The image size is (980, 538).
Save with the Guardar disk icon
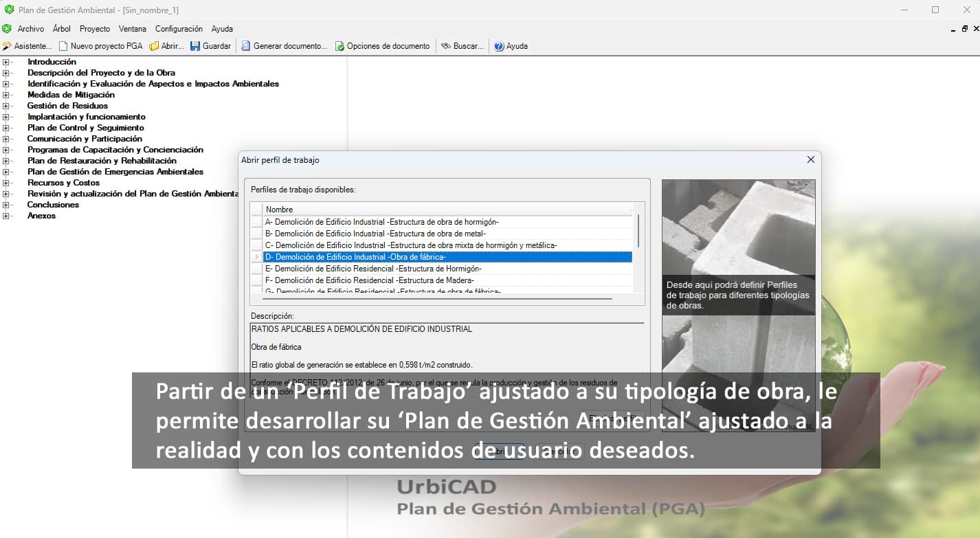[x=195, y=46]
